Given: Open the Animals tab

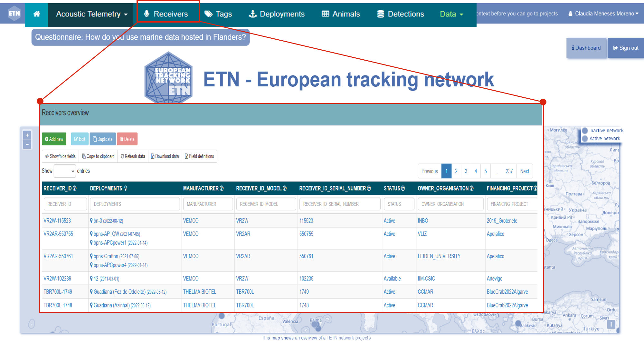Looking at the screenshot, I should [x=341, y=14].
